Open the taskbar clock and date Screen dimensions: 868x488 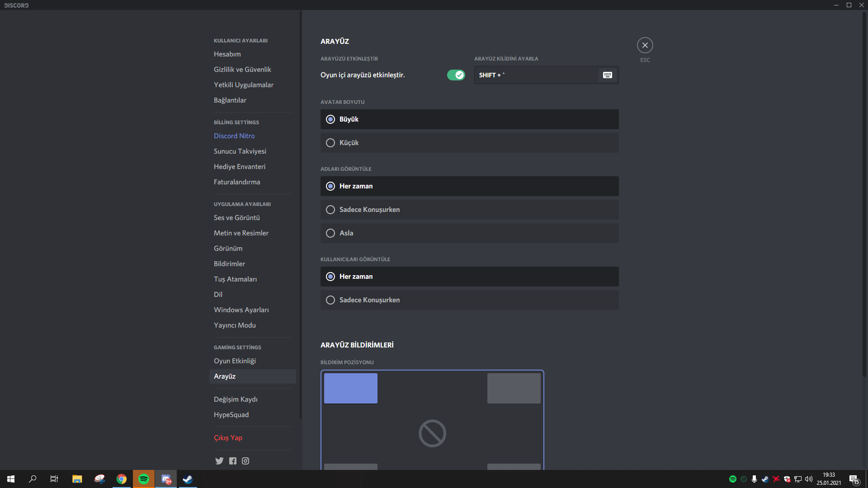829,479
